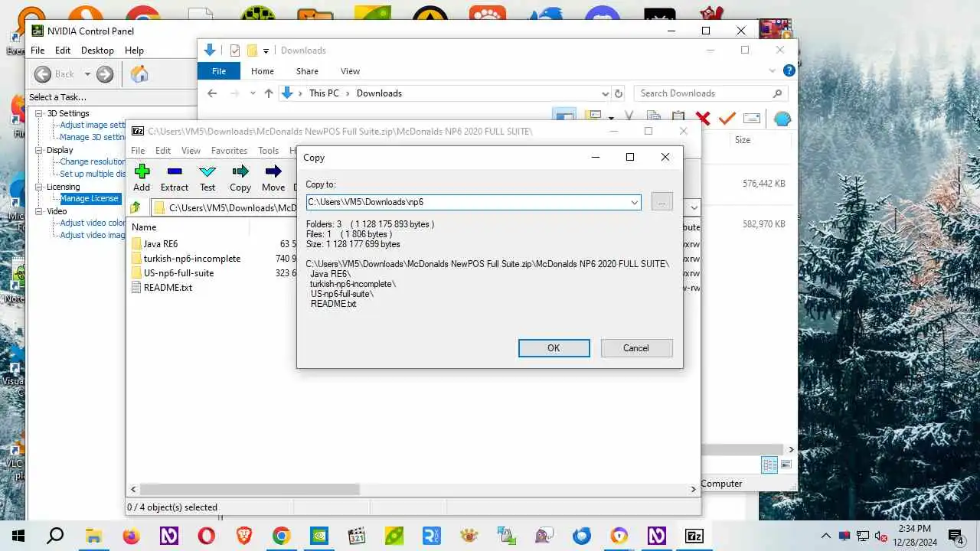This screenshot has height=551, width=980.
Task: Confirm copy with OK button
Action: pos(554,348)
